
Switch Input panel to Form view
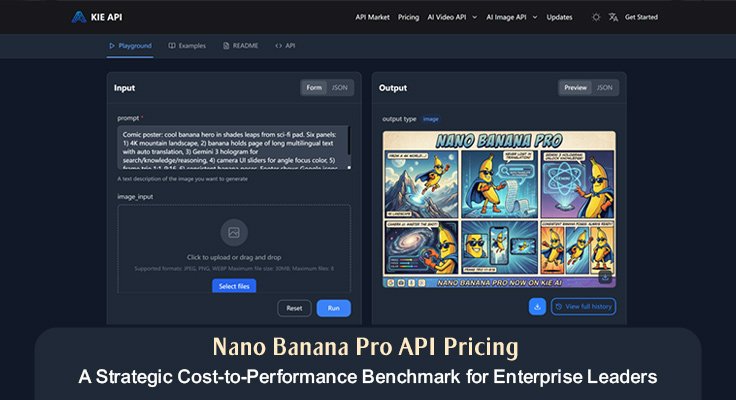(x=314, y=87)
